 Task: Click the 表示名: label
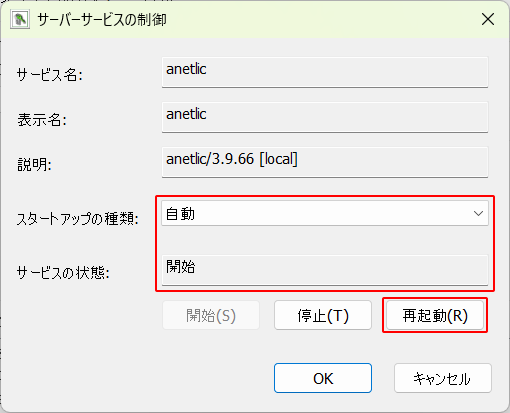tap(42, 120)
